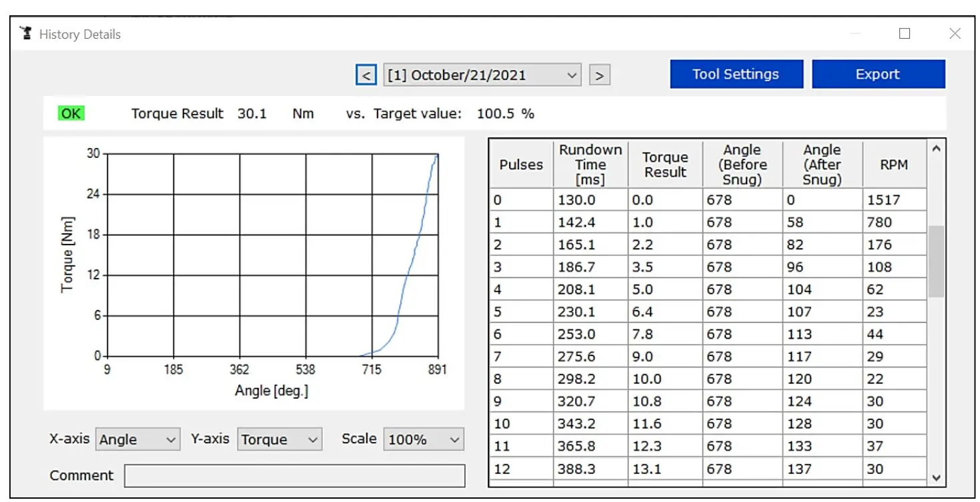Viewport: 980px width, 502px height.
Task: Click the Angle (After Snug) column header
Action: (823, 165)
